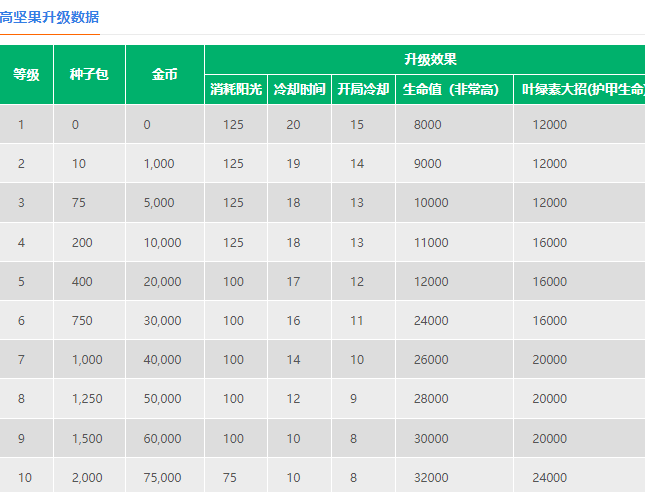Click the 生命值 (非常高) column header
Screen dimensions: 645x492
(x=455, y=89)
